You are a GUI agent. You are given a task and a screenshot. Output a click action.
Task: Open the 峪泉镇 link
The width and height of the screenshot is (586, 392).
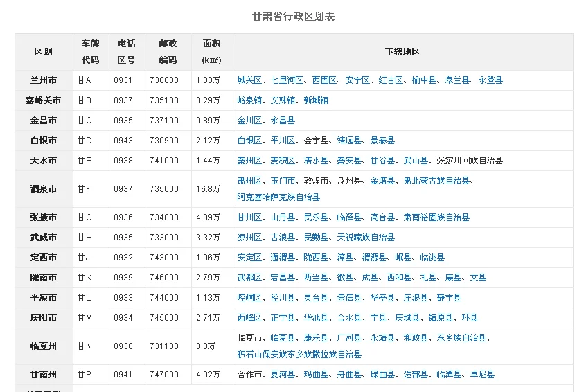(x=249, y=100)
